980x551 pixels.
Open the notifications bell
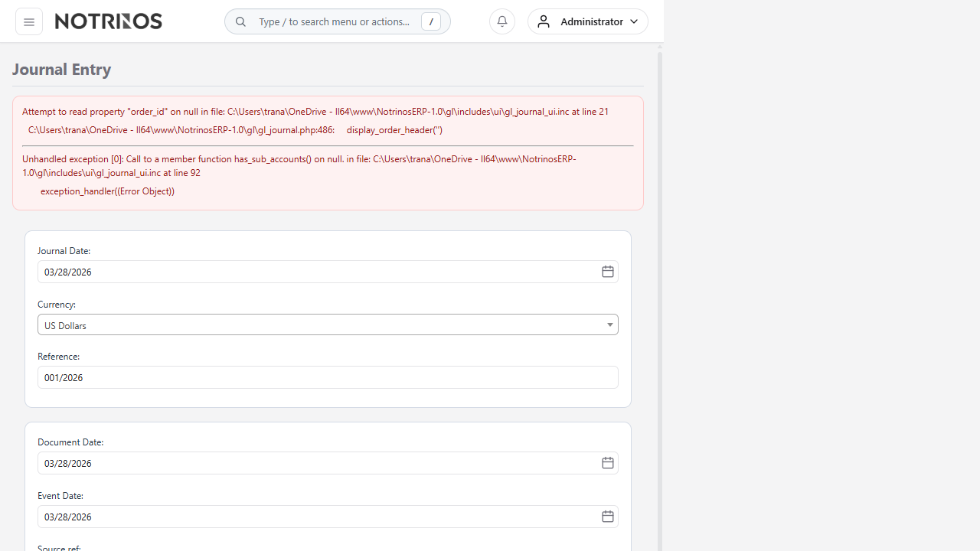click(502, 21)
